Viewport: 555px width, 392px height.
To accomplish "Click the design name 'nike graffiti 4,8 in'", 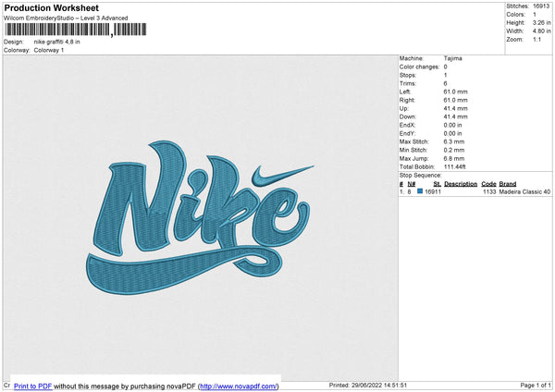I will pyautogui.click(x=57, y=42).
